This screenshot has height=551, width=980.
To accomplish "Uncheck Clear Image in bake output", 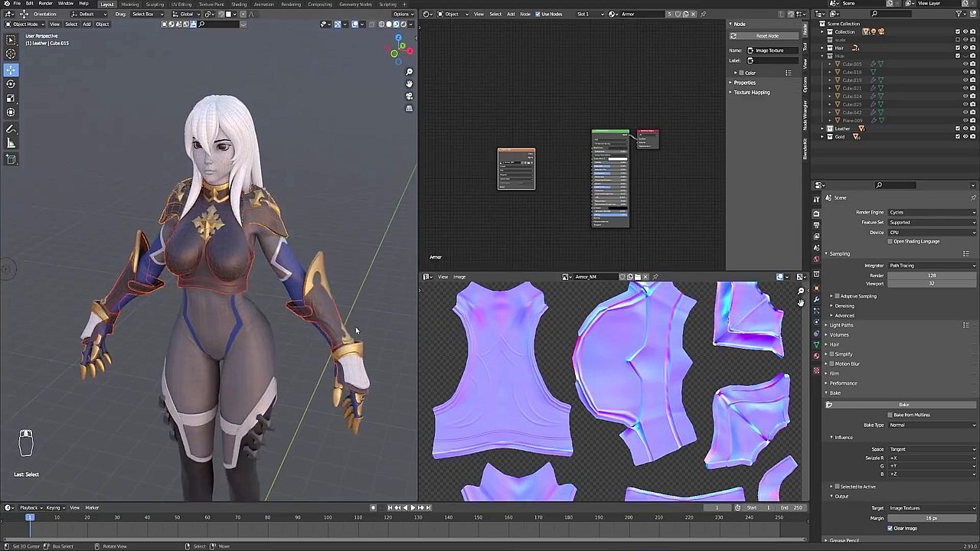I will point(890,528).
